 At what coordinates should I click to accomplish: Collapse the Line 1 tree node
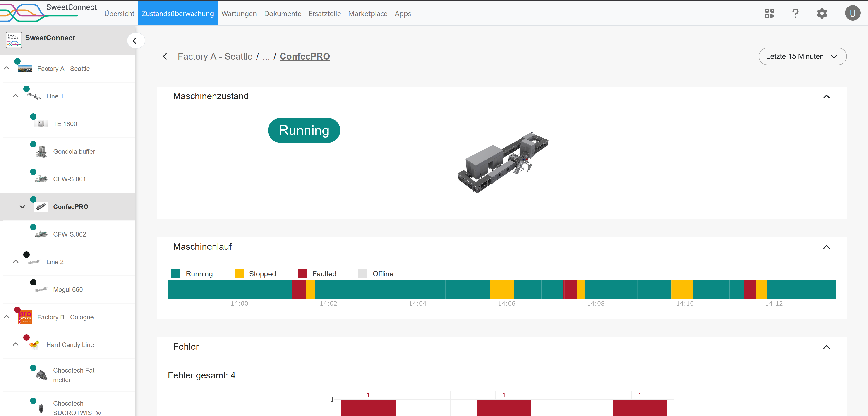click(x=15, y=96)
